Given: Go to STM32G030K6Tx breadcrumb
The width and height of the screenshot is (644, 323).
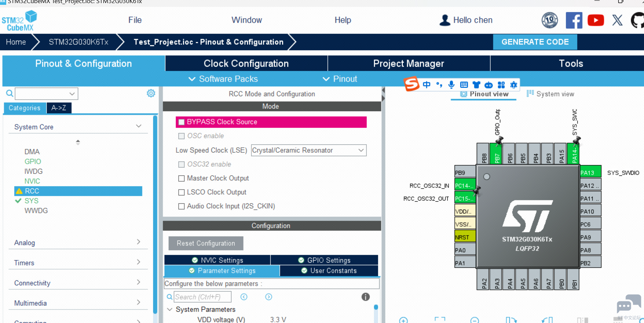Looking at the screenshot, I should 78,42.
